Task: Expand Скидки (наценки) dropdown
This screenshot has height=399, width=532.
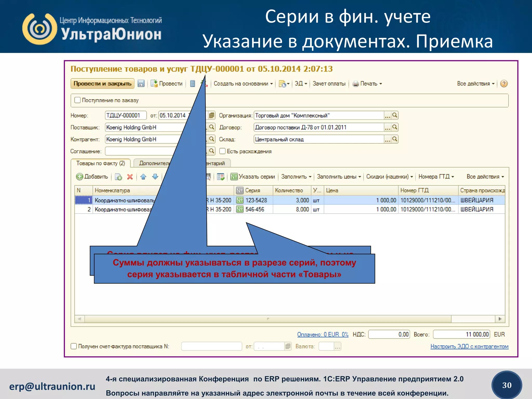Action: click(x=389, y=177)
